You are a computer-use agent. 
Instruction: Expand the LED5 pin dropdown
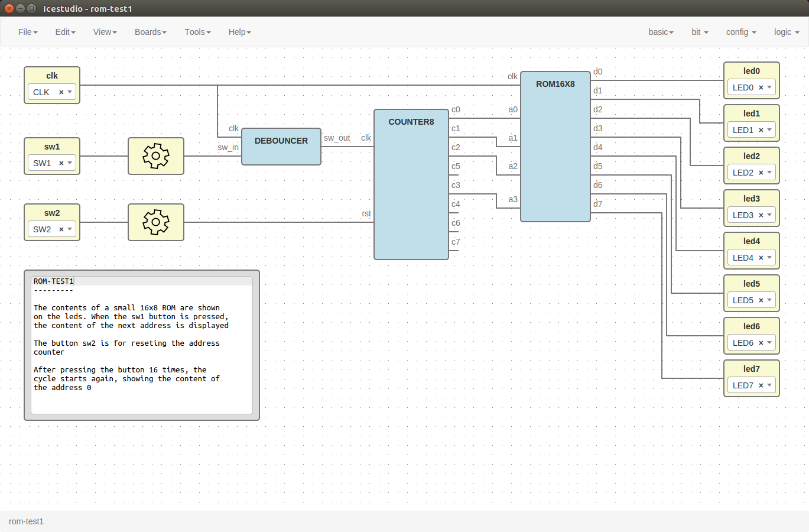pos(769,300)
